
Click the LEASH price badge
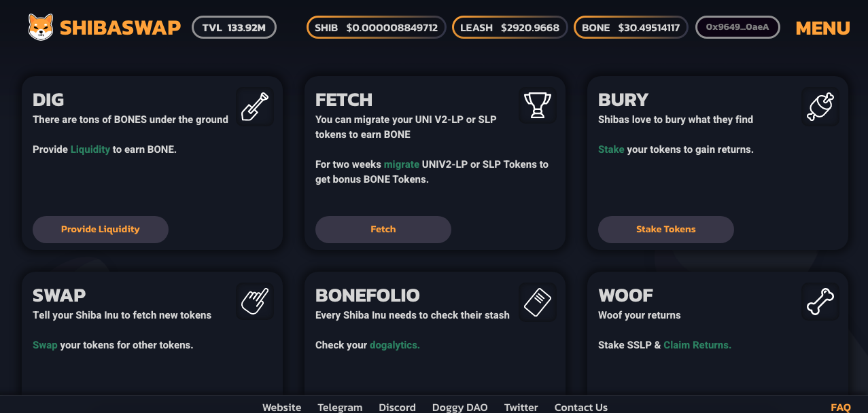pos(510,27)
